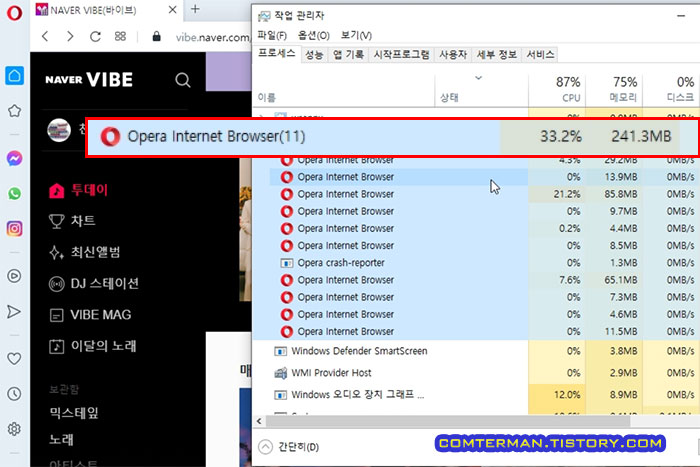Open a new tab with plus button

(x=195, y=9)
